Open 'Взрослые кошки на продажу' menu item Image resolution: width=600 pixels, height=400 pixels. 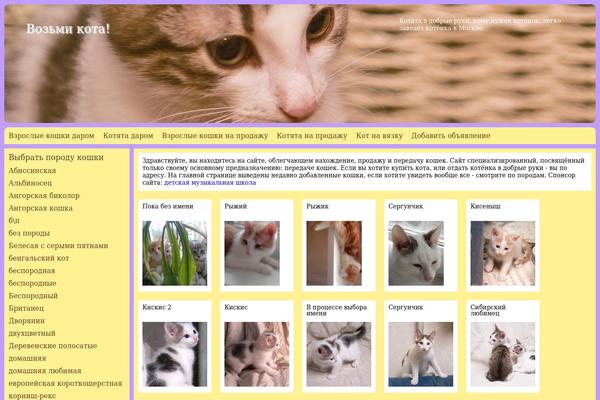[x=215, y=136]
